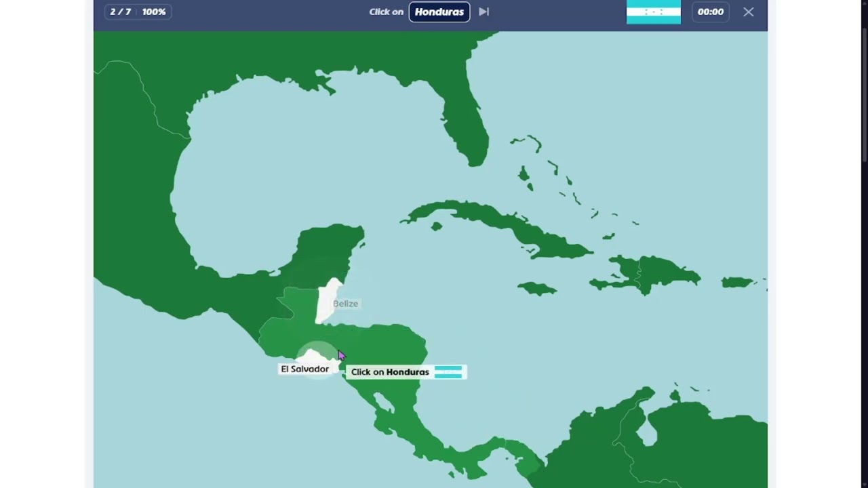
Task: Skip the current question with the skip icon
Action: click(484, 12)
